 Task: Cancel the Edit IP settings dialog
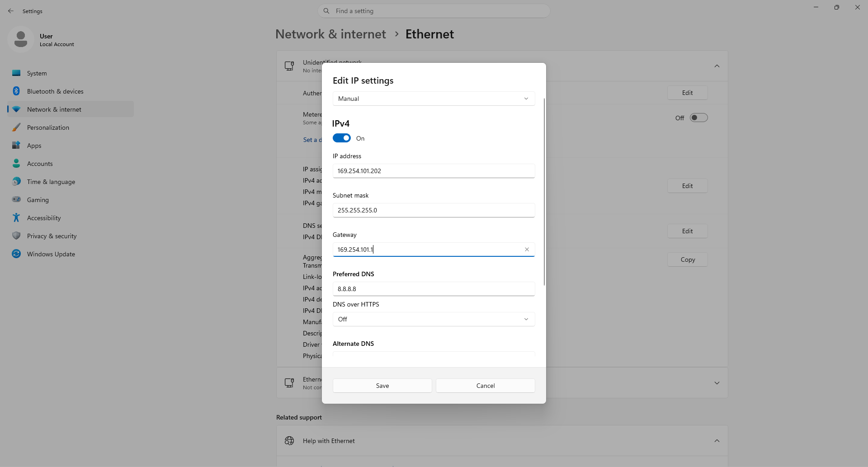click(486, 386)
